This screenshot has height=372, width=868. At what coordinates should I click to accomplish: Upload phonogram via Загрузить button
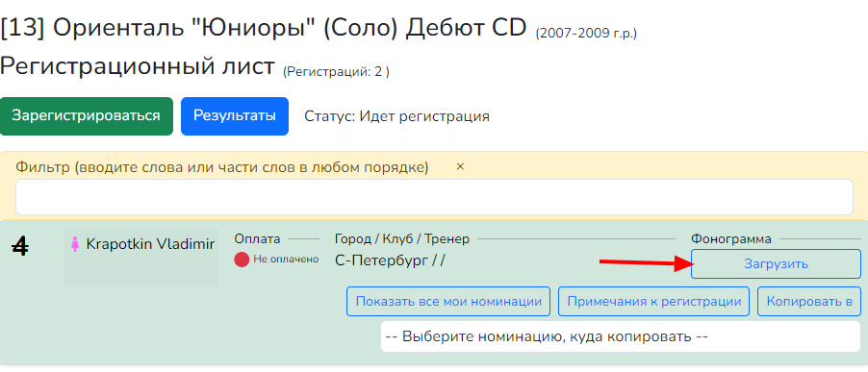[776, 263]
